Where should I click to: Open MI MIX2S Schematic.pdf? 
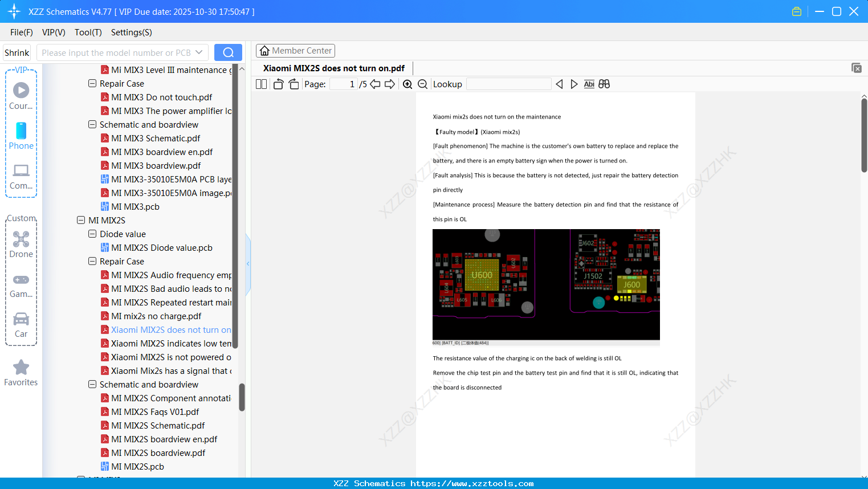158,426
